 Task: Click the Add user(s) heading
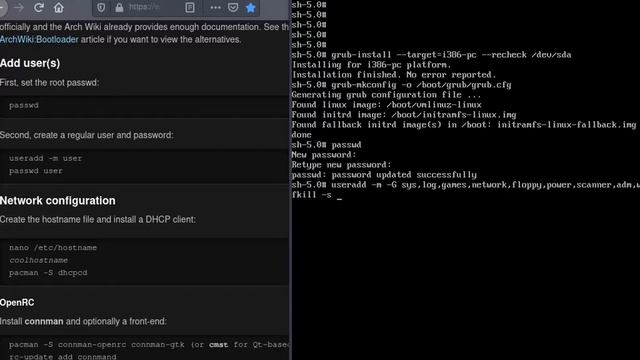pos(30,63)
